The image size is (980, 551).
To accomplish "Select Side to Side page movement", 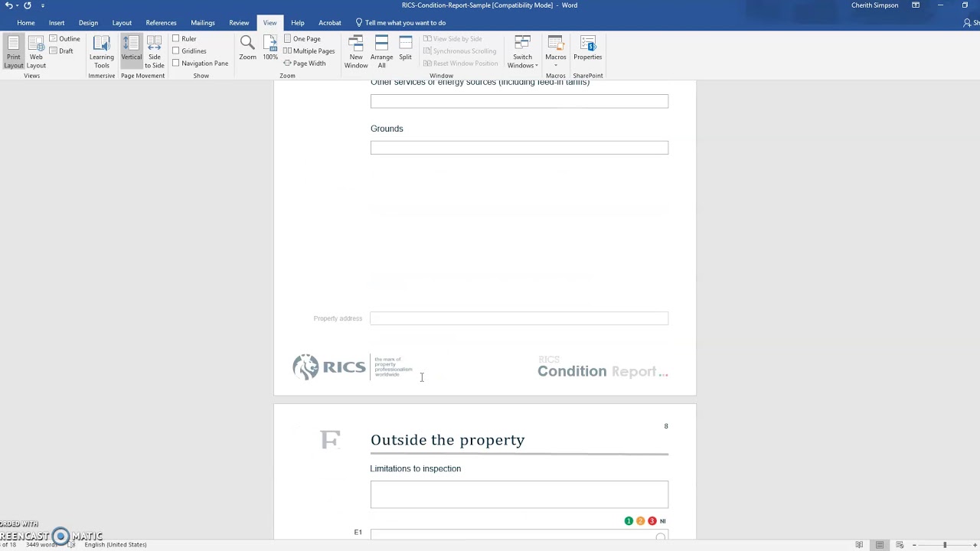I will coord(154,52).
